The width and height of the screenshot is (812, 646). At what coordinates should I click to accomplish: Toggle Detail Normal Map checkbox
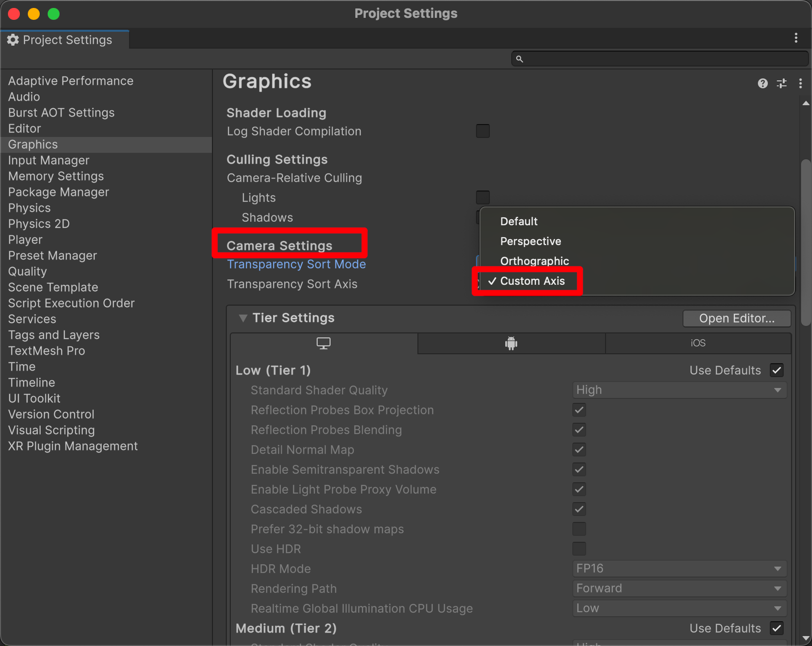pos(579,450)
